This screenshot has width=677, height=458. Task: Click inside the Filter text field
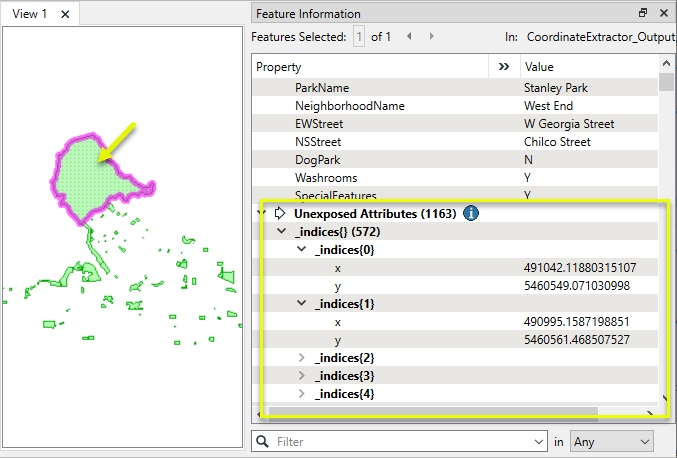click(x=400, y=441)
